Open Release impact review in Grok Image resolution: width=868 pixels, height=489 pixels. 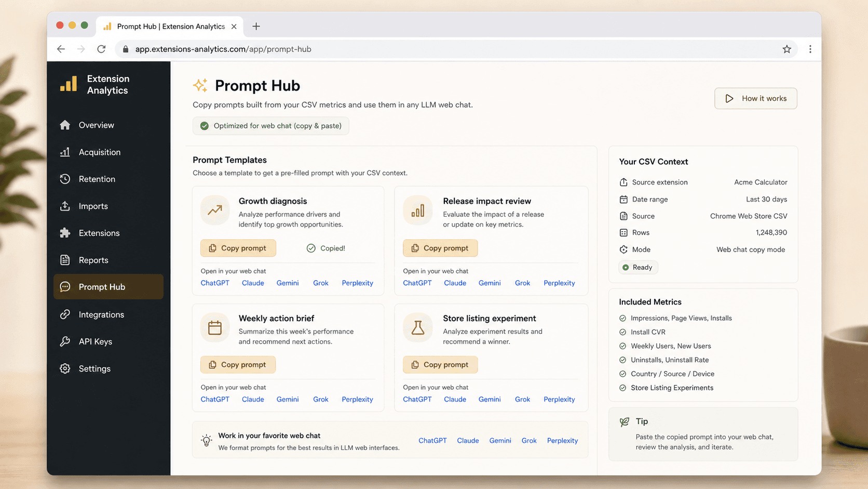[x=522, y=283]
